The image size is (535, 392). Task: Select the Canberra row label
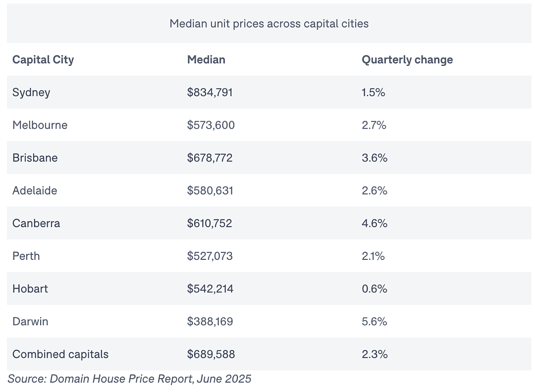pyautogui.click(x=36, y=223)
